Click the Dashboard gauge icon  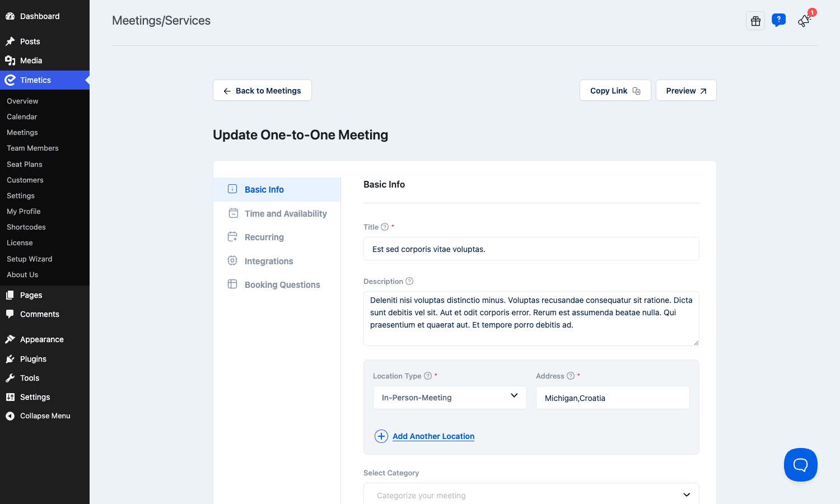coord(10,16)
